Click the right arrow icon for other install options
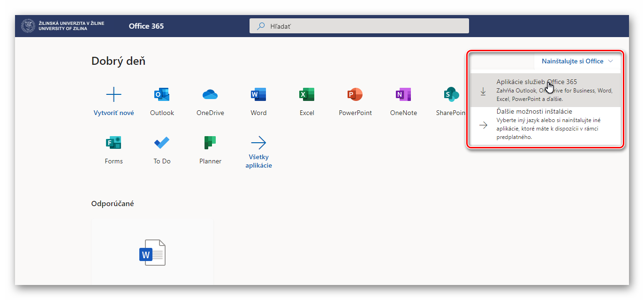Screen dimensions: 644x300 483,125
